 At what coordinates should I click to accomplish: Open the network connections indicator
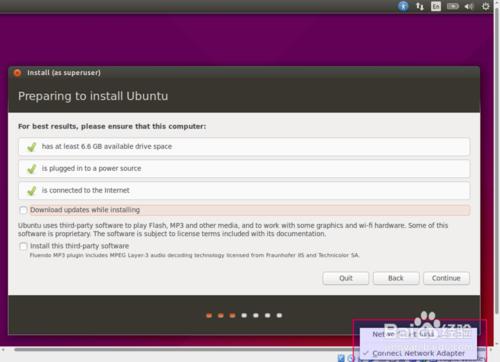coord(420,6)
